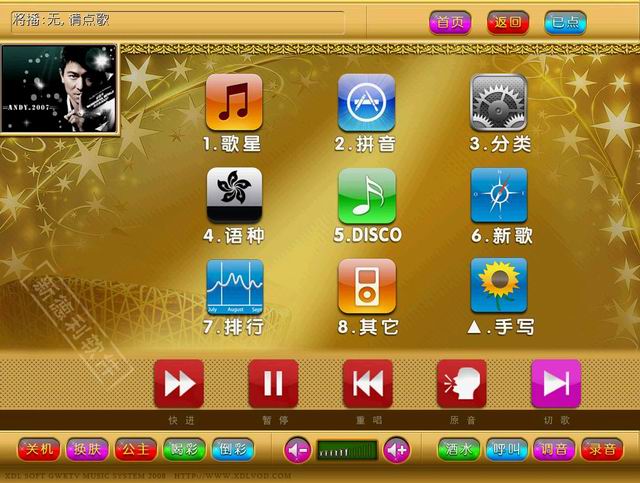Viewport: 640px width, 483px height.
Task: Open the 5.DISCO green music note icon
Action: [367, 196]
